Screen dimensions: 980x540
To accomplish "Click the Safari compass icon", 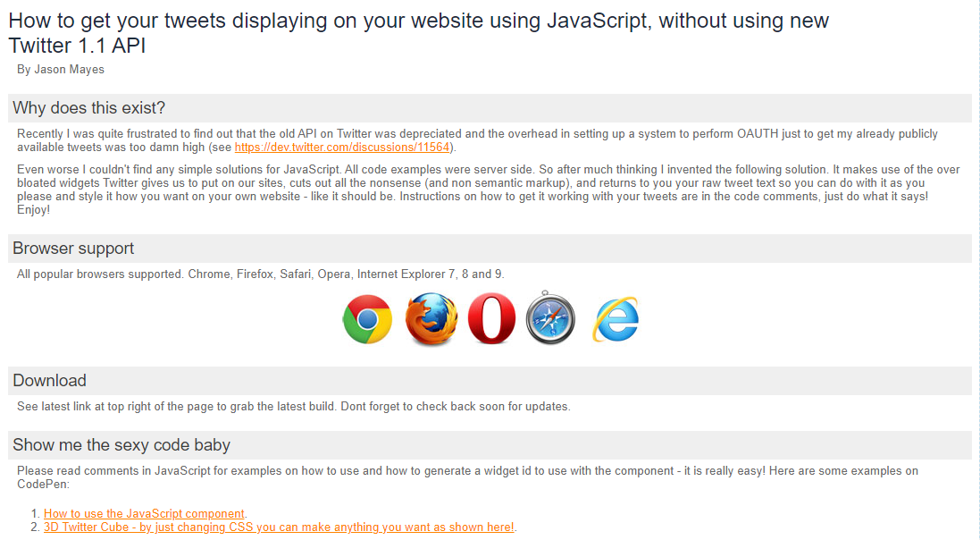I will (x=550, y=318).
